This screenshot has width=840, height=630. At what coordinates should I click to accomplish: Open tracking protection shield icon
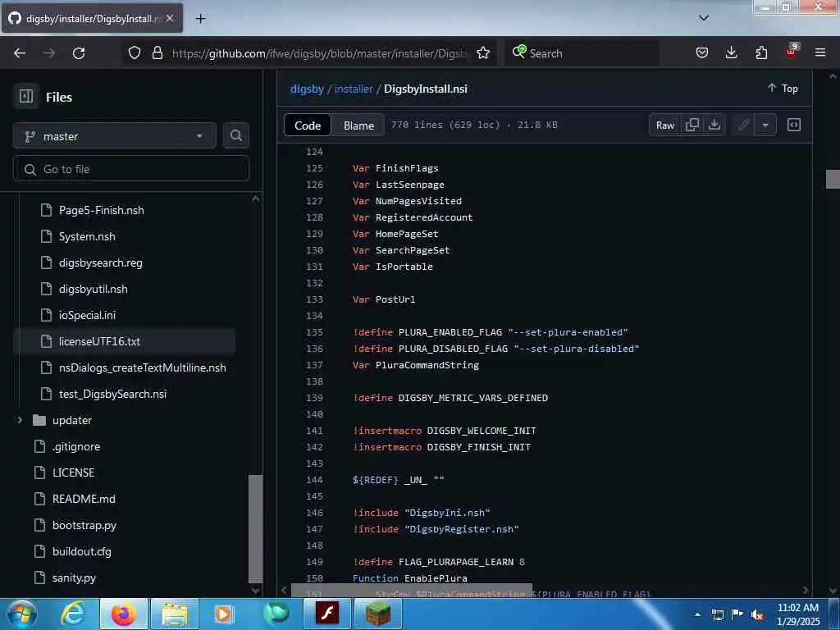click(x=135, y=52)
